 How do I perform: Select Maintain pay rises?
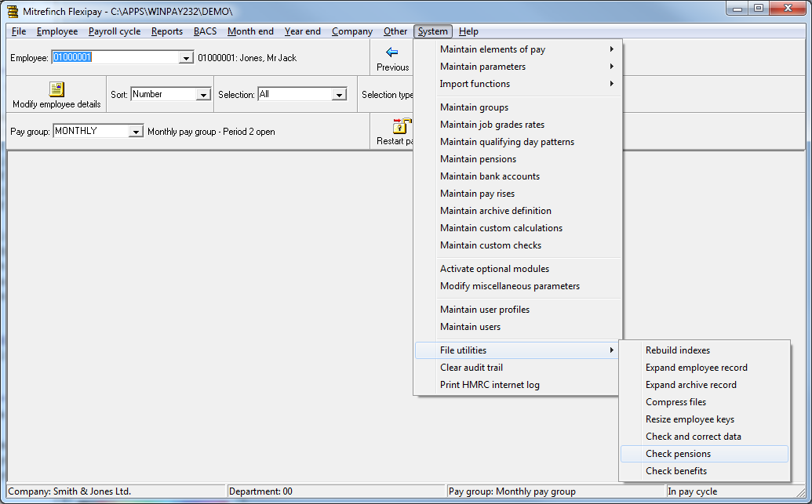518,194
